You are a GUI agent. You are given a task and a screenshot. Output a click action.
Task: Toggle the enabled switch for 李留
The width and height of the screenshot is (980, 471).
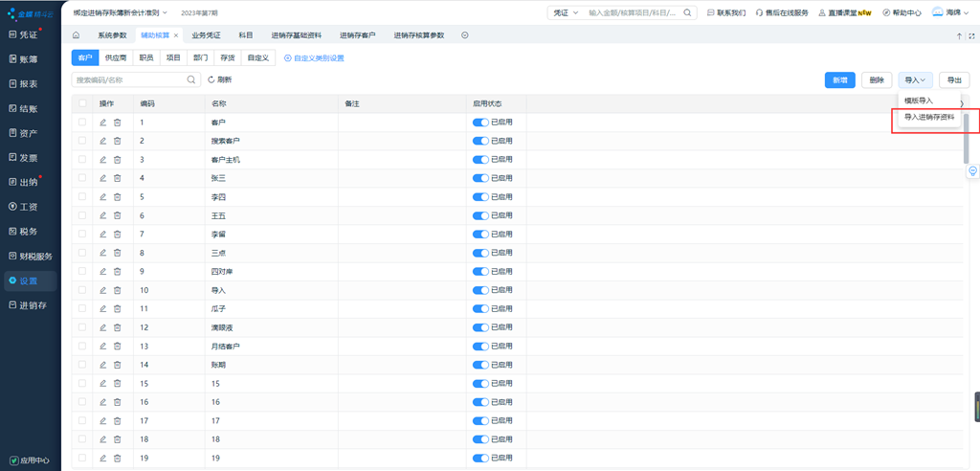click(x=480, y=235)
